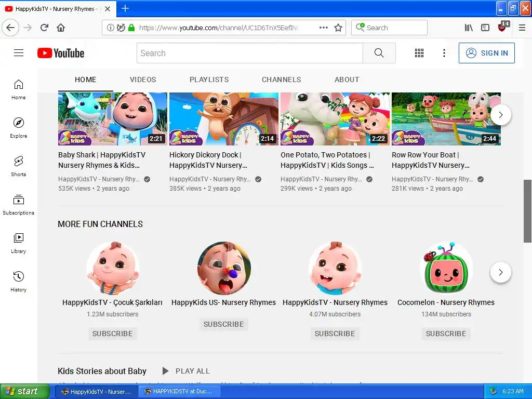Open the YouTube settings three-dot menu
This screenshot has height=399, width=532.
[x=444, y=53]
